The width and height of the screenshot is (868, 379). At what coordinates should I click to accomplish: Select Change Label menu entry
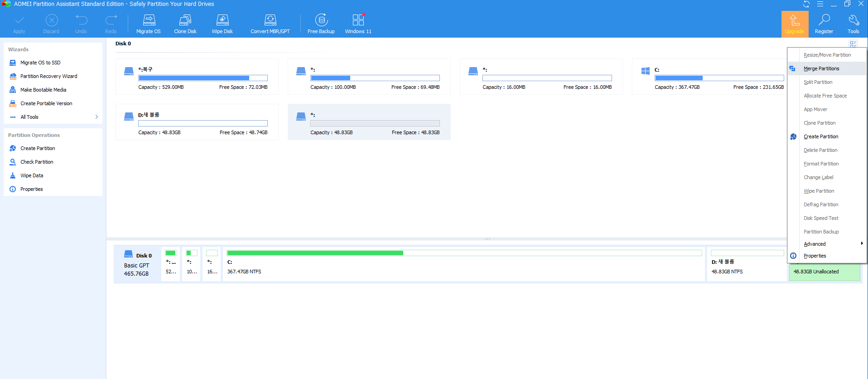tap(827, 177)
